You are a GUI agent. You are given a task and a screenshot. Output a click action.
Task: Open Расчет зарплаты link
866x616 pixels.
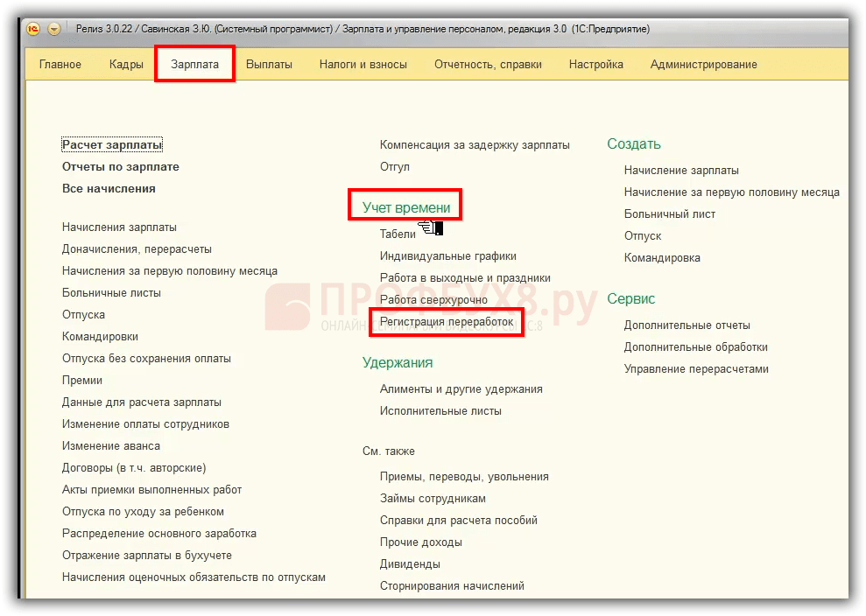coord(112,144)
